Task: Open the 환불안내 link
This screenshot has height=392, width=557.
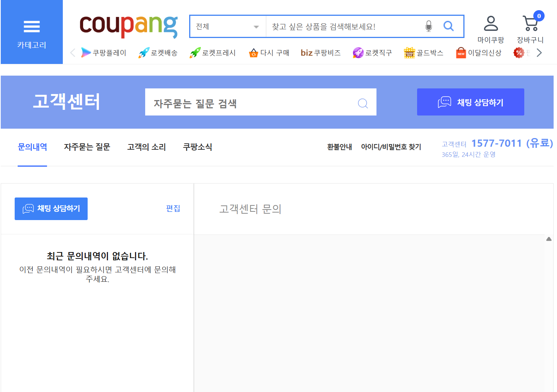Action: coord(339,147)
